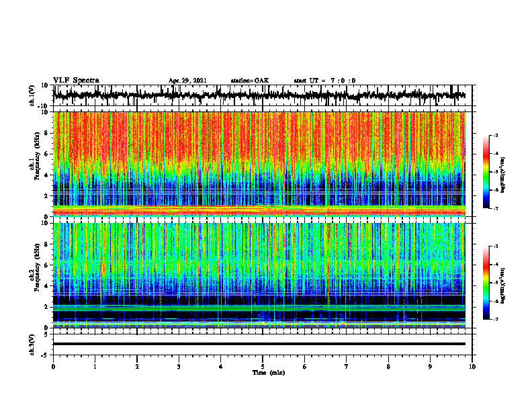Click the "Time (min)" axis title

point(269,373)
